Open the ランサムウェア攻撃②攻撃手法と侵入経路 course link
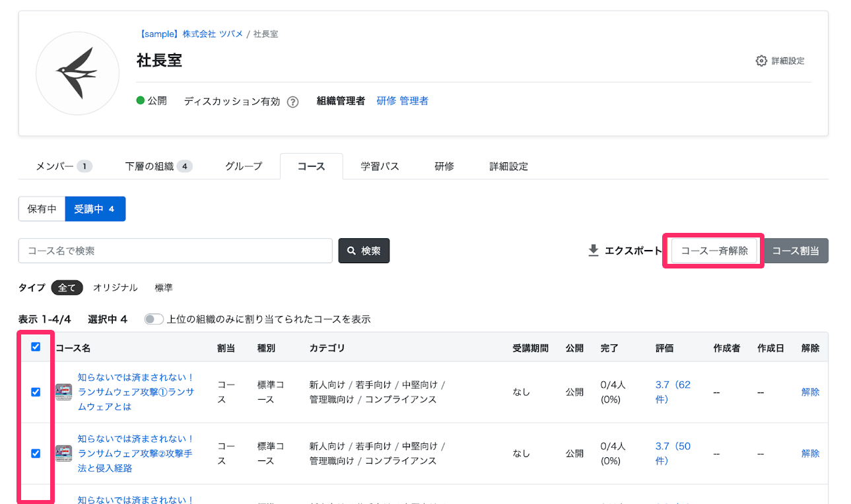Screen dimensions: 851x504 click(x=135, y=453)
